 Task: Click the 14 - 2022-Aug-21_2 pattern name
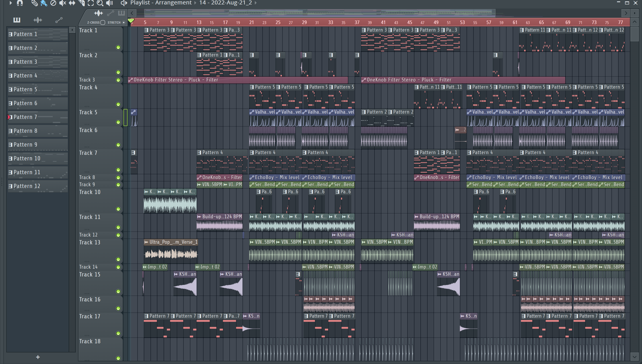pos(225,3)
